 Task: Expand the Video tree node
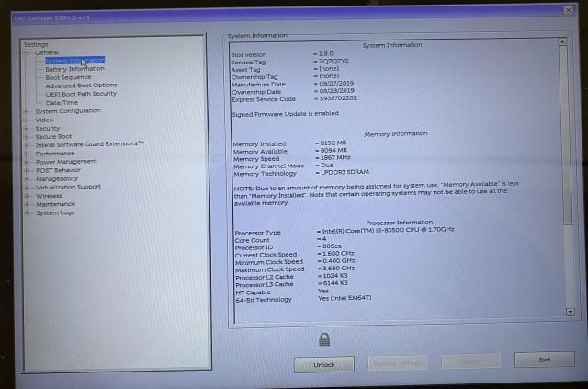(x=26, y=120)
